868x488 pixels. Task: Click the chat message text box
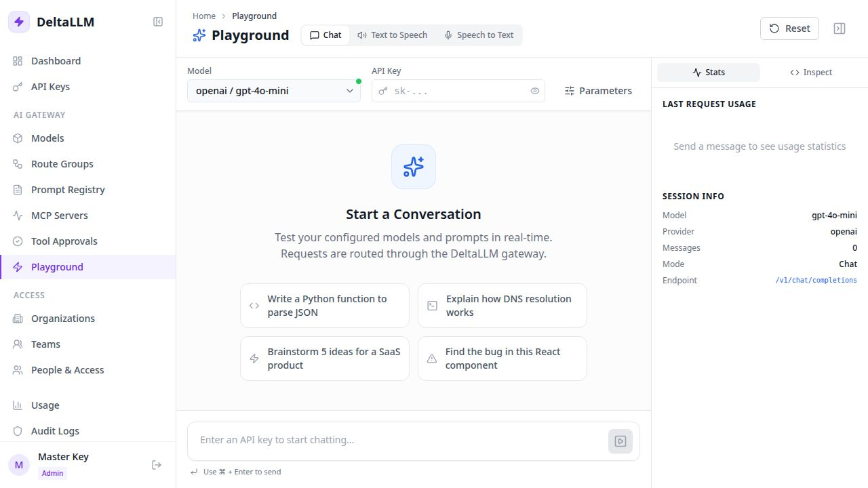400,440
